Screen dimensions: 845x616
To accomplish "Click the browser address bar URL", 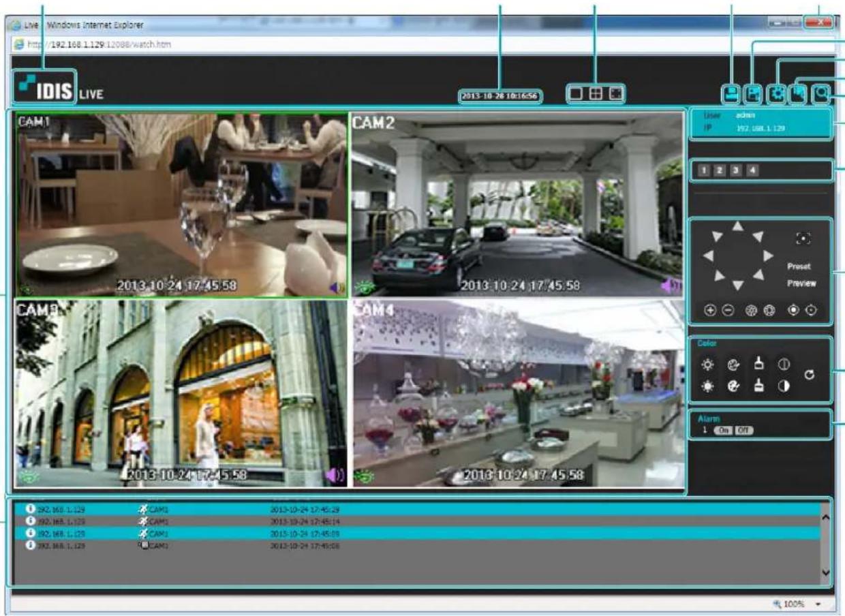I will 100,45.
